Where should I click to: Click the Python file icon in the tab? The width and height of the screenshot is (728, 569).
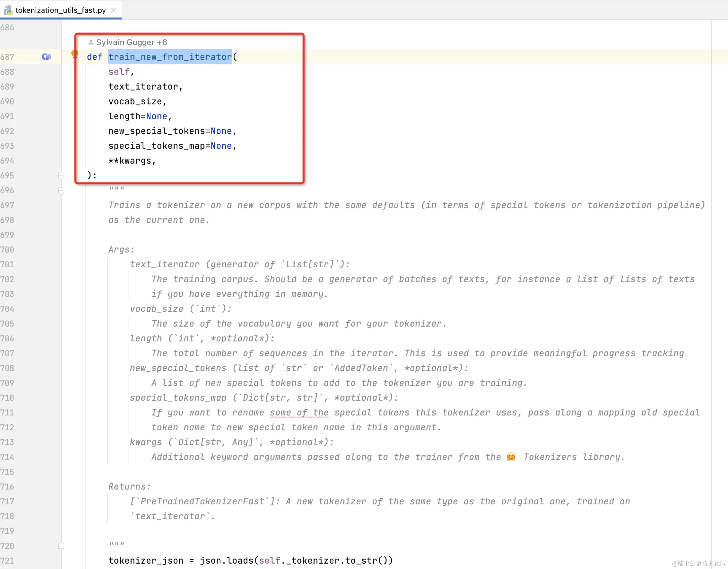8,10
